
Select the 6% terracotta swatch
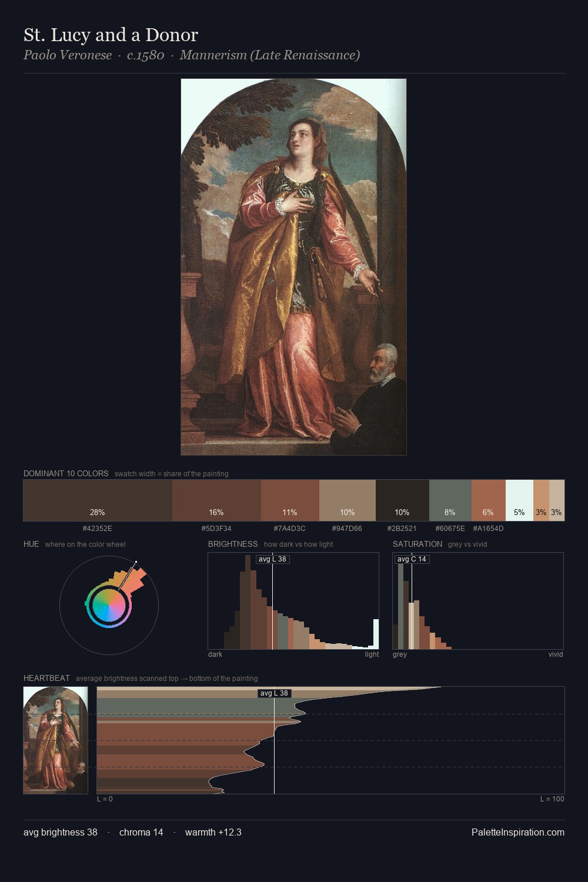[489, 500]
